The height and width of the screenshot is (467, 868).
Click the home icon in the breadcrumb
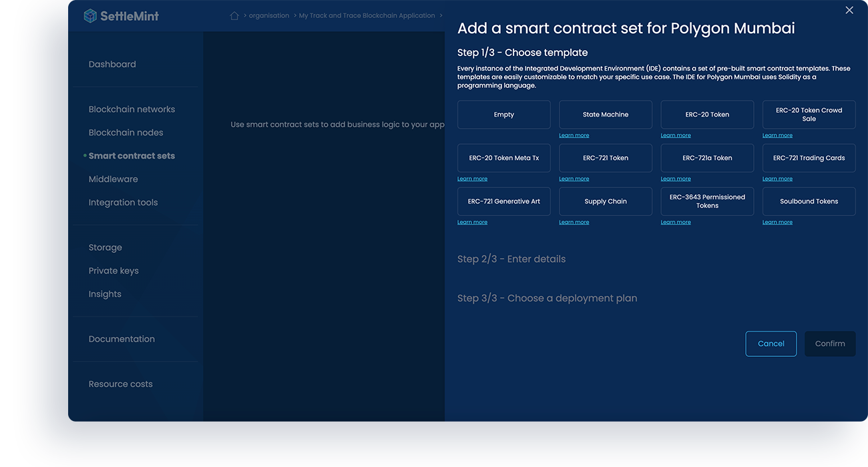click(x=234, y=15)
